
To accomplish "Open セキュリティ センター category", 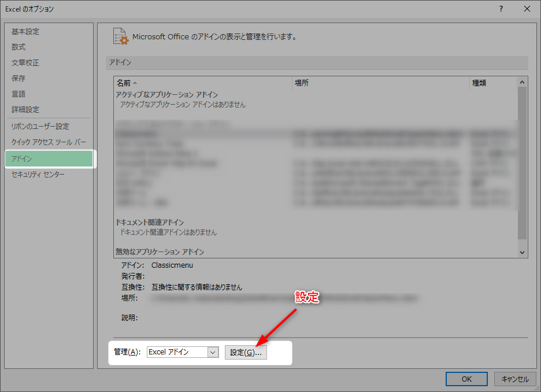I will [x=38, y=174].
